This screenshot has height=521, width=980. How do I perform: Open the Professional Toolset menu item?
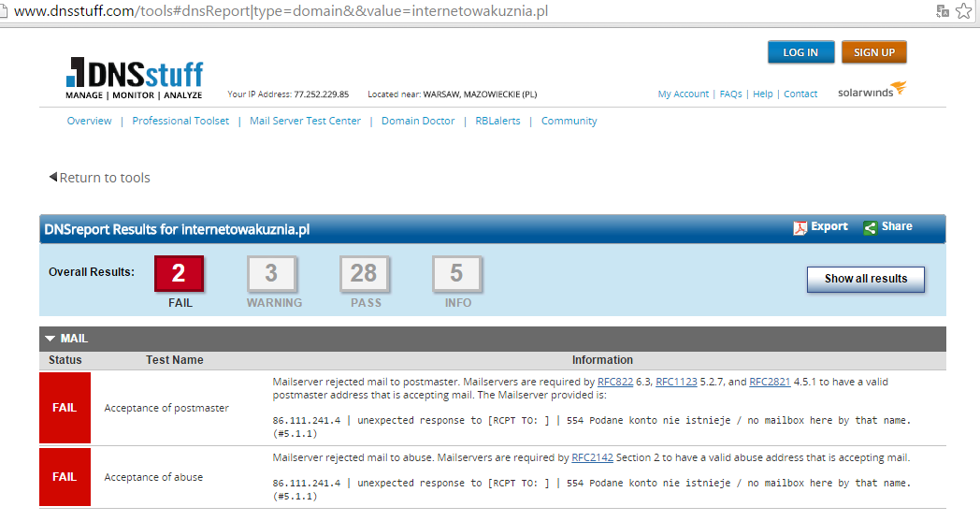click(x=180, y=121)
